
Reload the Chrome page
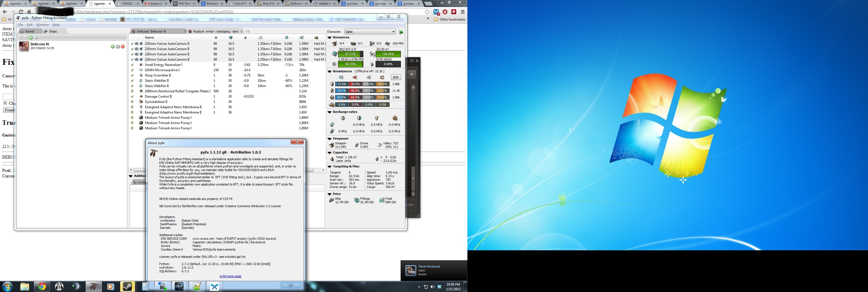click(21, 12)
